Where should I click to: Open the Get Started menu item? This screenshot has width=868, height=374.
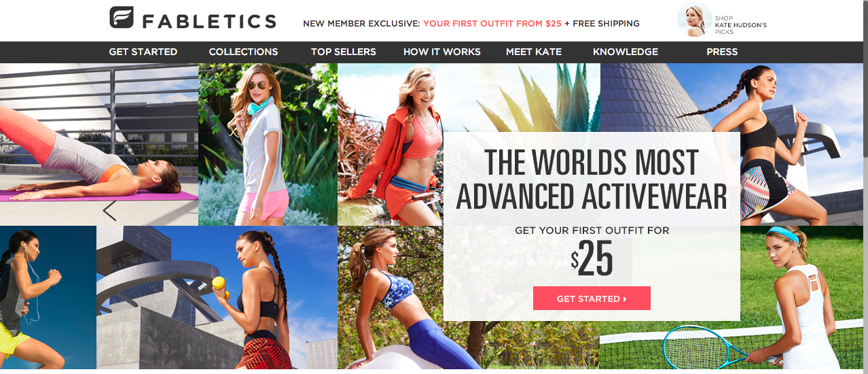point(143,52)
